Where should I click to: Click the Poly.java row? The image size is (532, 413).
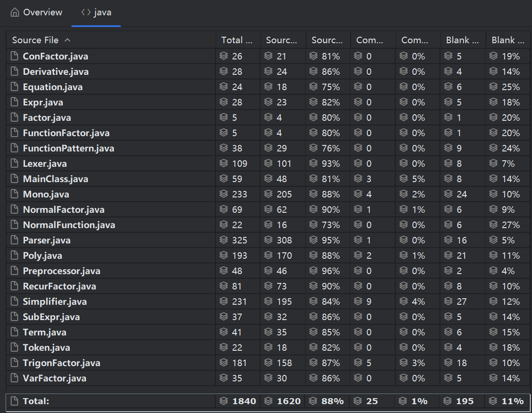42,256
